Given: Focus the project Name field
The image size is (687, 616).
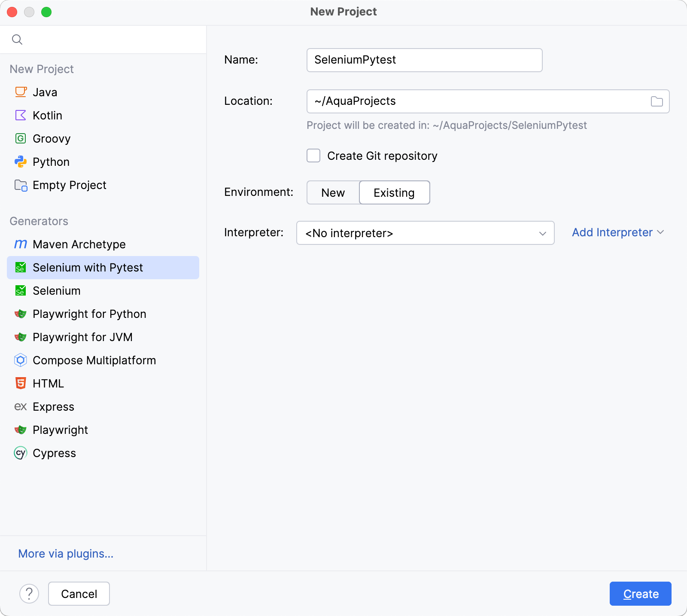Looking at the screenshot, I should coord(425,60).
